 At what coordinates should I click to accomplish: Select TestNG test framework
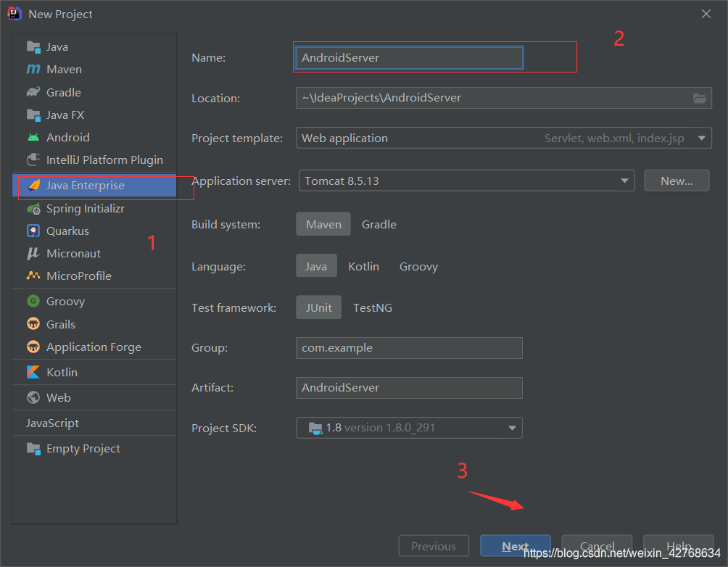tap(373, 307)
